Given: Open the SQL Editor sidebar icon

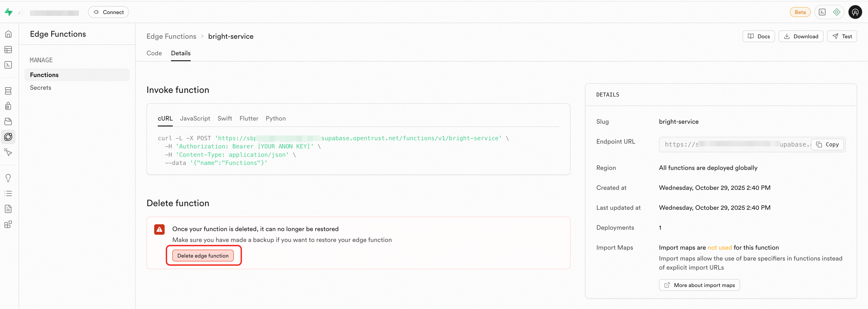Looking at the screenshot, I should (8, 65).
